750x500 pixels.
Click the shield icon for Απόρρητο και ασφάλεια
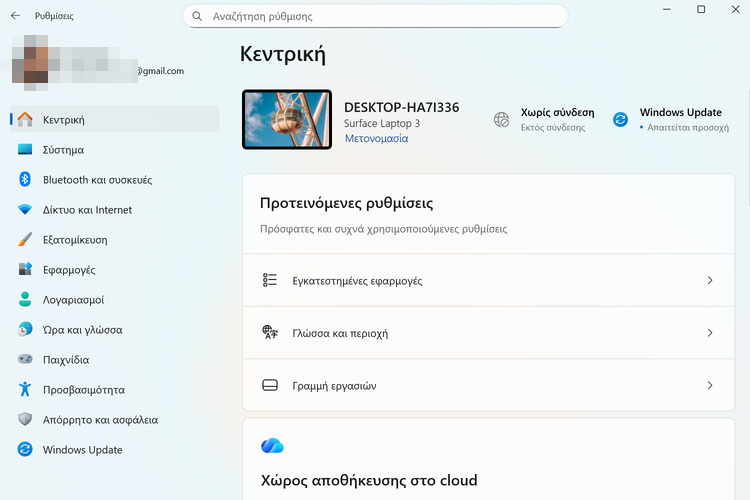coord(25,420)
